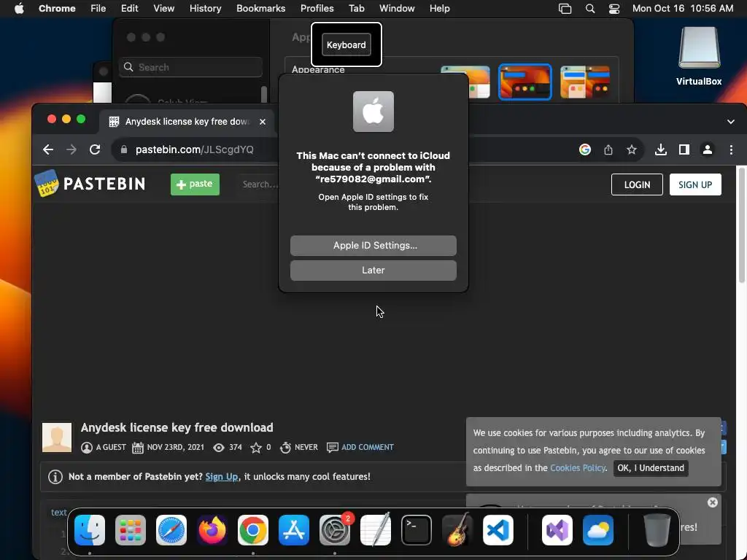Open TextEdit from the Dock
747x560 pixels.
point(376,530)
